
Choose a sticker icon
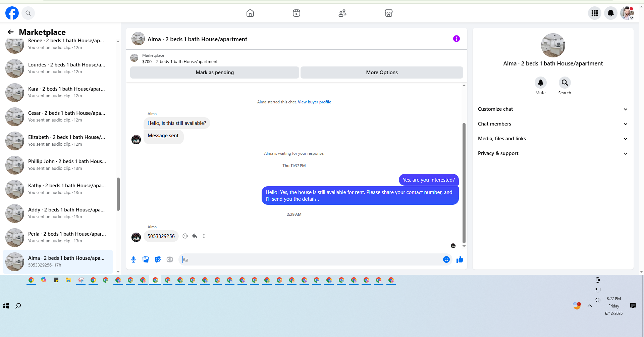coord(158,259)
